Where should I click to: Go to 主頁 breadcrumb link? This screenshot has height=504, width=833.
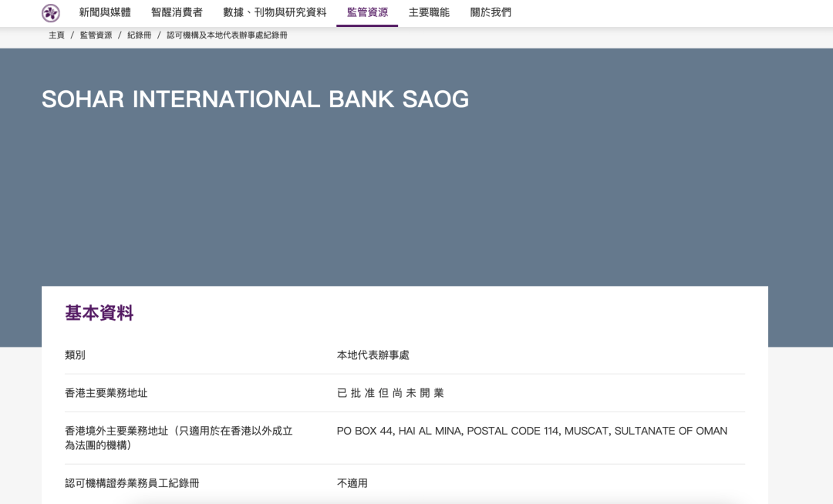coord(56,35)
